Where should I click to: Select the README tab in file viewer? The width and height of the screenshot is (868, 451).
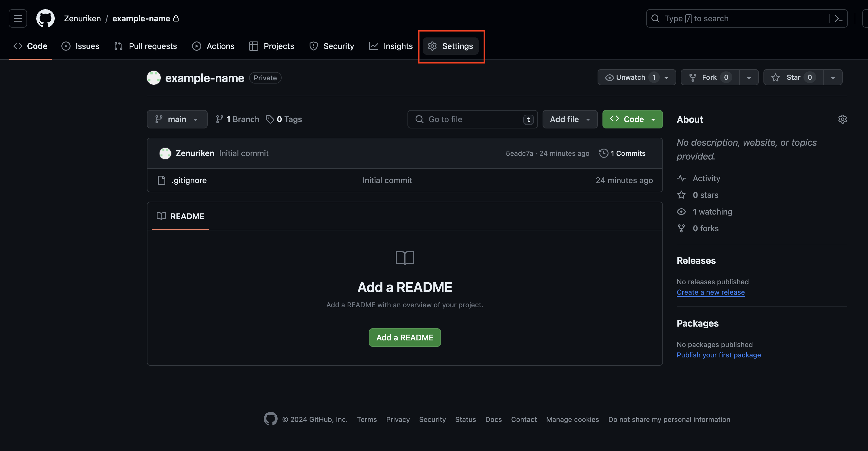pyautogui.click(x=180, y=216)
